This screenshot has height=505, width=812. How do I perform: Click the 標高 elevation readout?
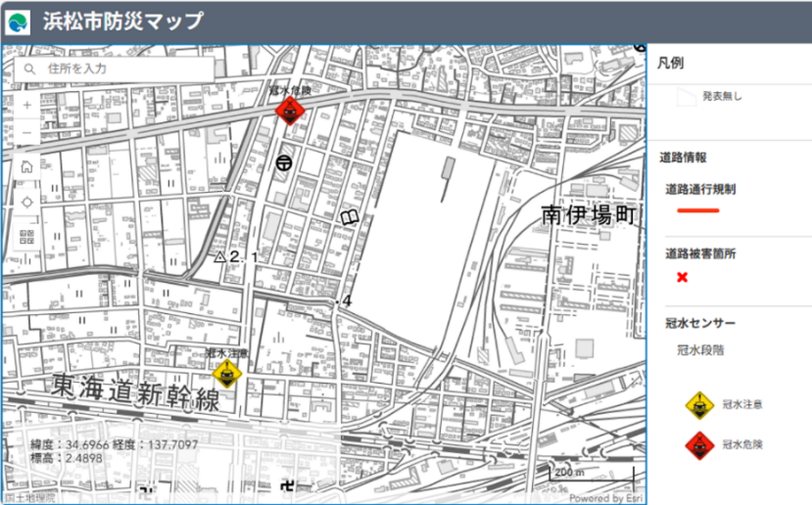tap(67, 458)
